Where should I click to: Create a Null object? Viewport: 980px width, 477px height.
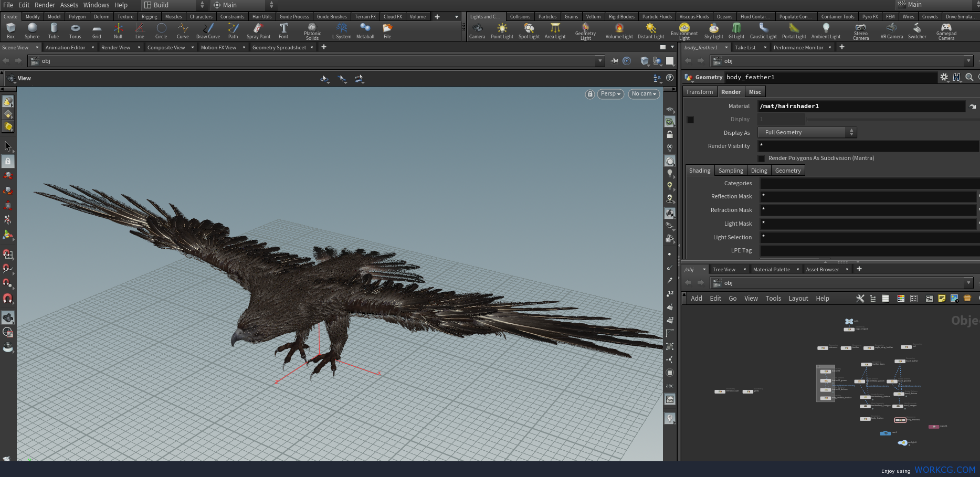click(118, 31)
